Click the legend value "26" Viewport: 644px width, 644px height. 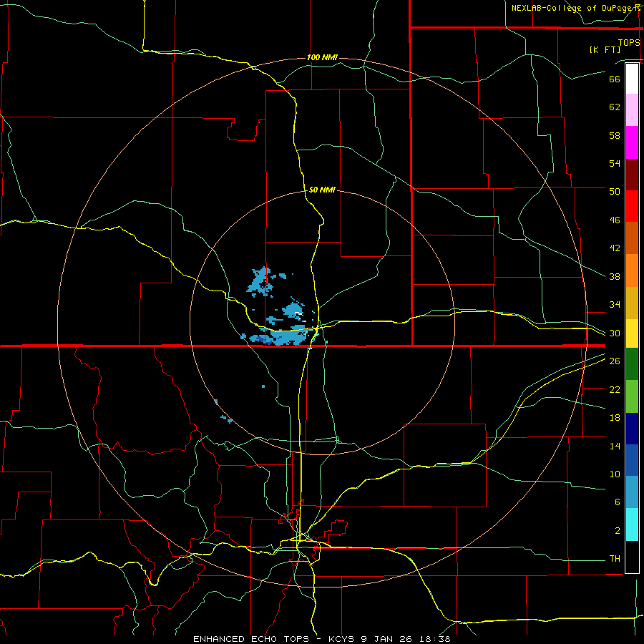coord(615,361)
